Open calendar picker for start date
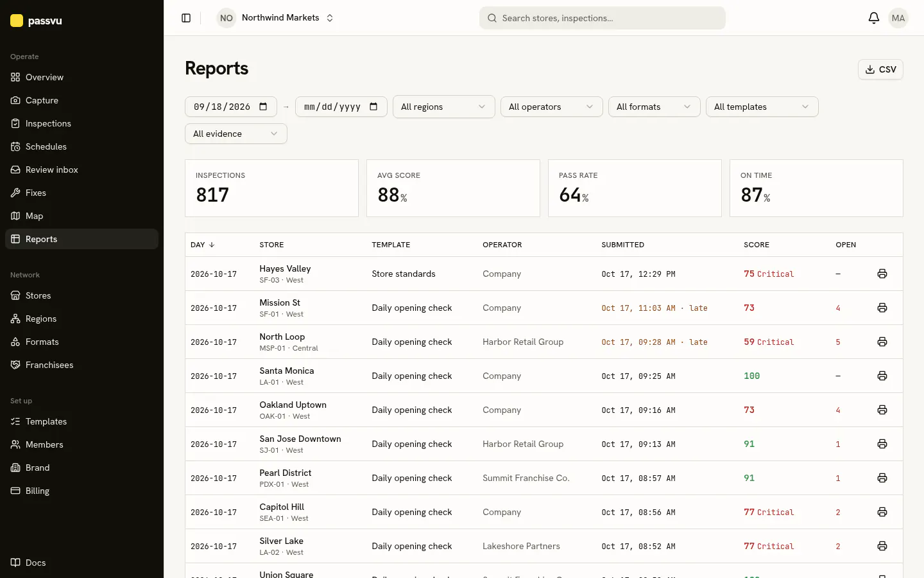This screenshot has width=924, height=578. [x=263, y=107]
